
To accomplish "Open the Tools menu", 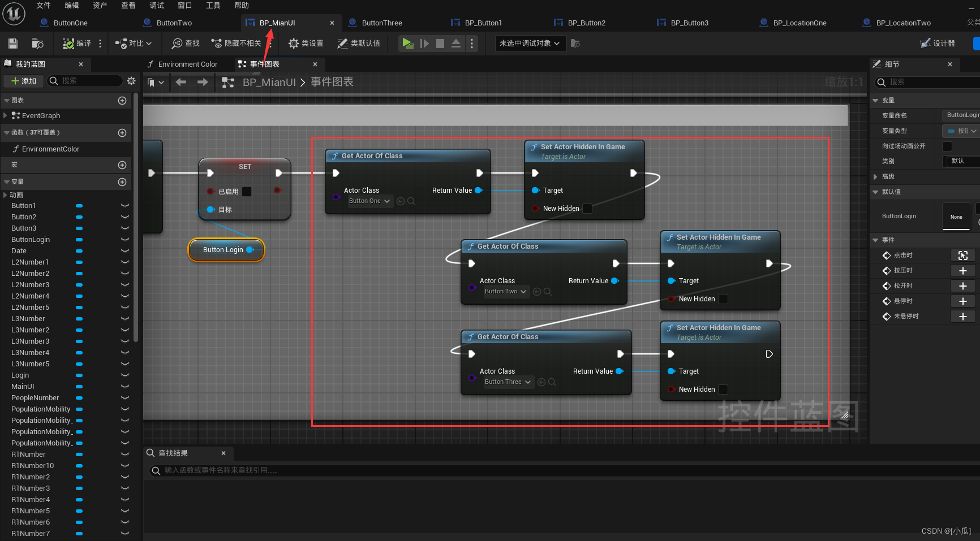I will coord(213,6).
